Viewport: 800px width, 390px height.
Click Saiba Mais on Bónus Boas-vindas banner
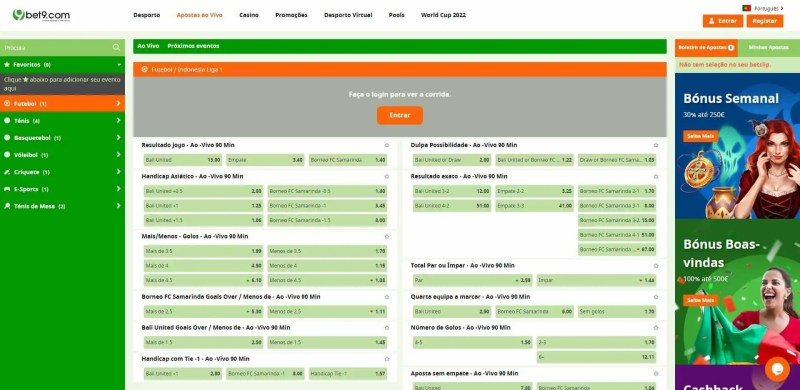701,300
